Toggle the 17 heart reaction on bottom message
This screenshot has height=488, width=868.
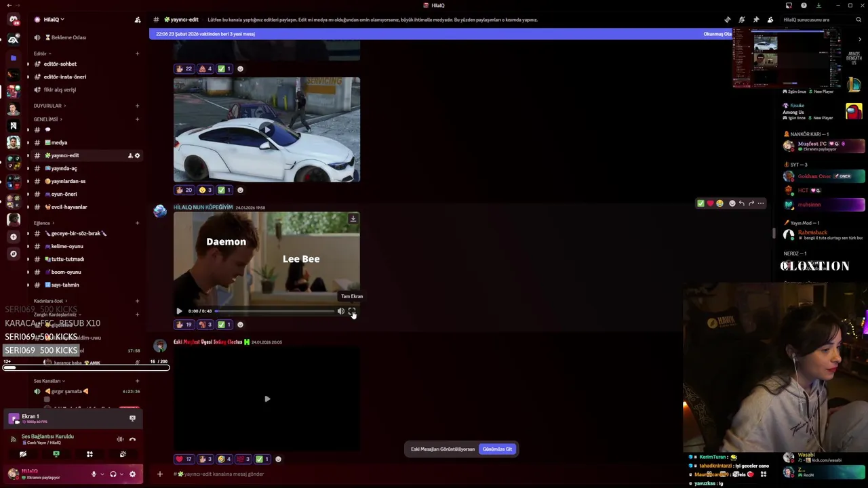(184, 459)
